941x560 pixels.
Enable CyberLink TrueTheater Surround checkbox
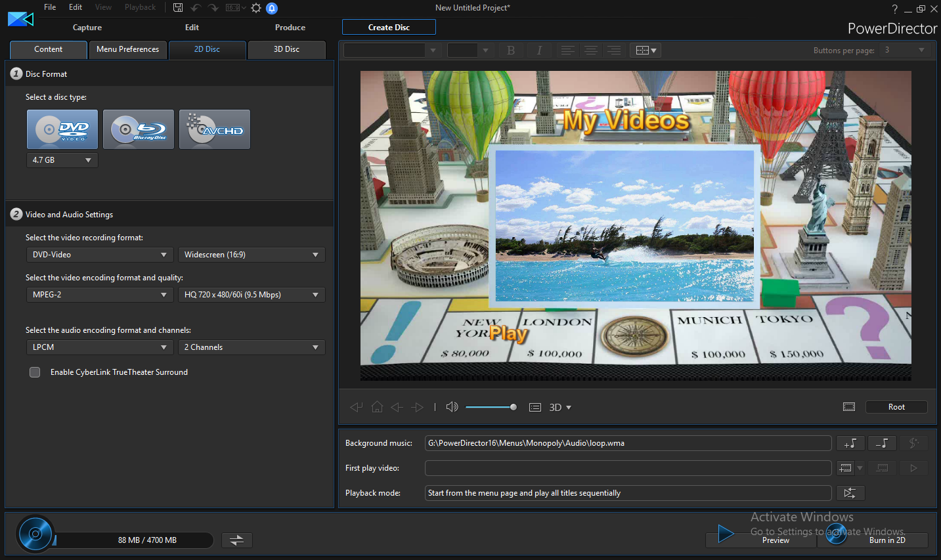35,372
